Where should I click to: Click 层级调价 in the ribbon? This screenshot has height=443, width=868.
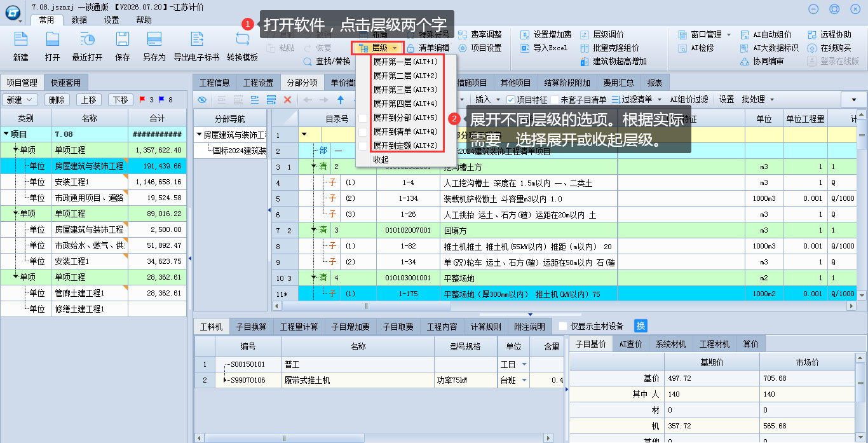click(602, 34)
